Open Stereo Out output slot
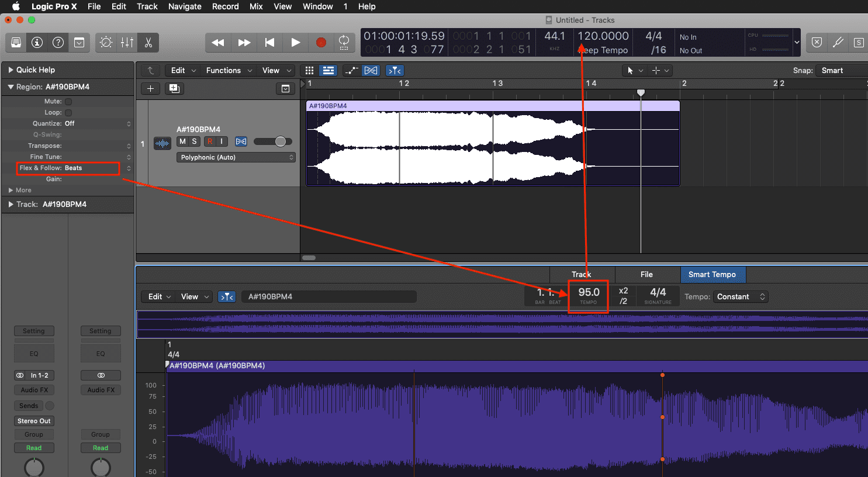 point(34,421)
